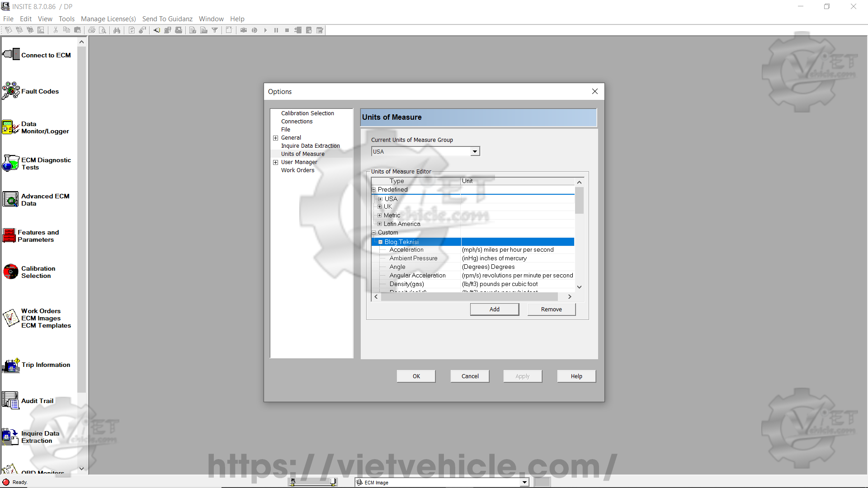Open the Manage License(s) menu

[x=108, y=19]
